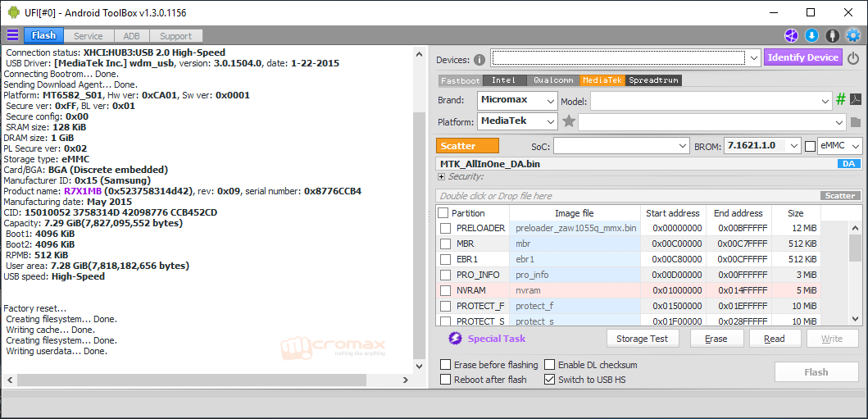Click the blue download updates icon
Image resolution: width=868 pixels, height=419 pixels.
click(x=811, y=36)
